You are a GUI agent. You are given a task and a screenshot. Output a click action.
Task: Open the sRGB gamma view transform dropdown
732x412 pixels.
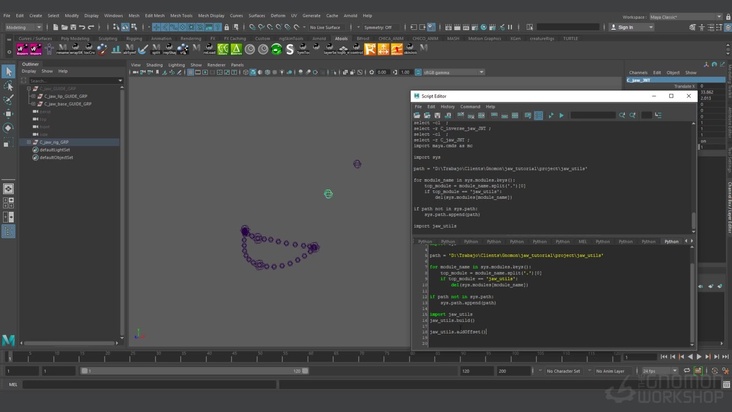point(452,72)
